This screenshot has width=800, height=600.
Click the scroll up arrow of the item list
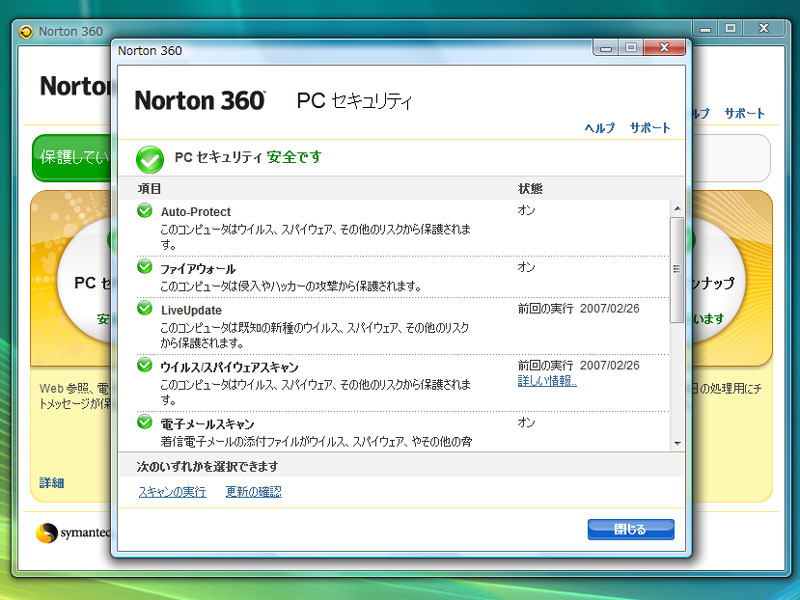(677, 208)
